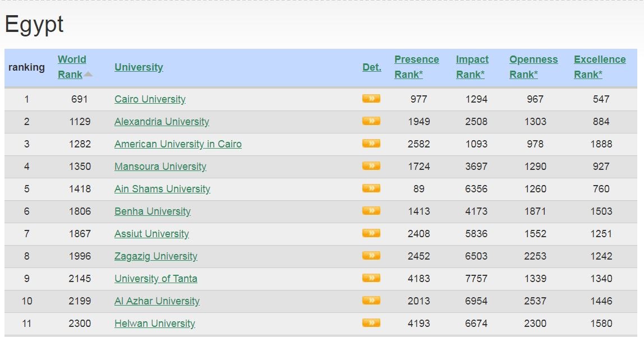Screen dimensions: 644x337
Task: Select openness rank value 967
Action: pyautogui.click(x=535, y=99)
